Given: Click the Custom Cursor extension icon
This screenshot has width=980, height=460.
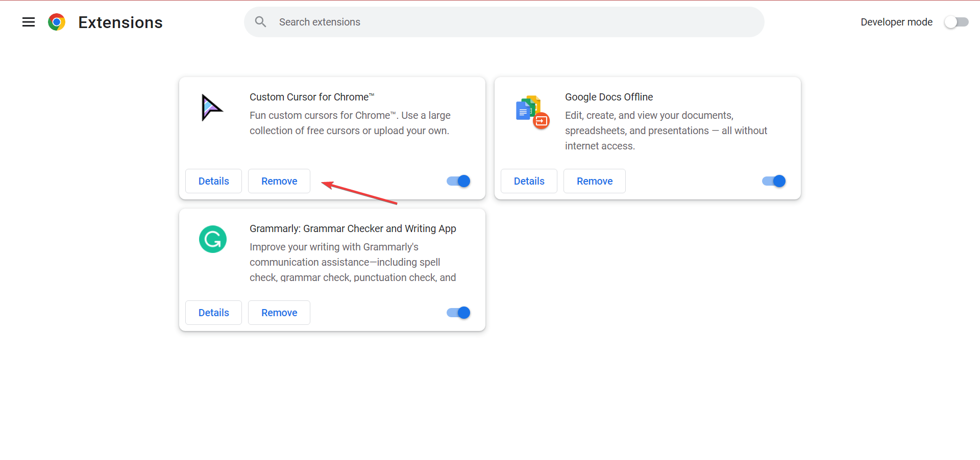Looking at the screenshot, I should point(212,108).
